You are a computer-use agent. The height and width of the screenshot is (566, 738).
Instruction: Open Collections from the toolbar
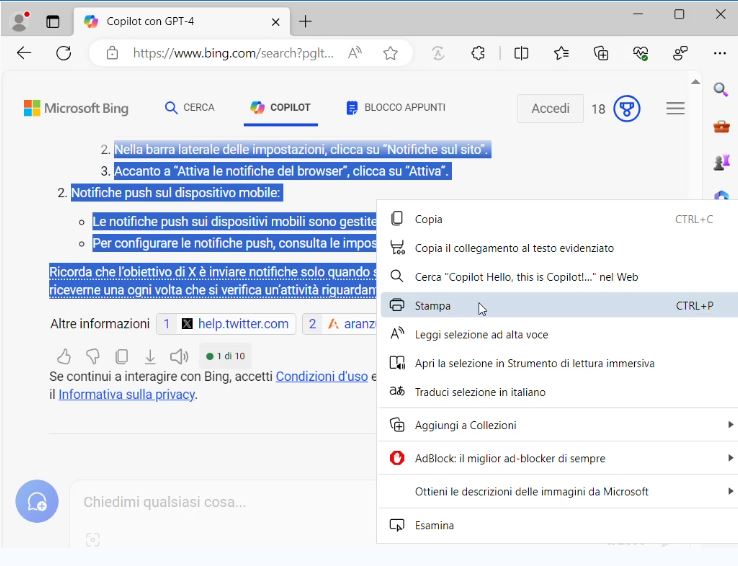[x=601, y=53]
